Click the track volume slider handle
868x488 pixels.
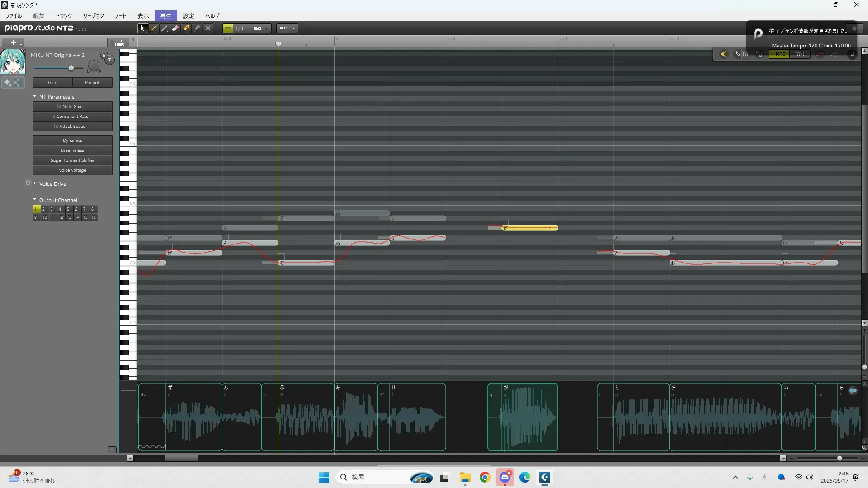click(x=71, y=68)
